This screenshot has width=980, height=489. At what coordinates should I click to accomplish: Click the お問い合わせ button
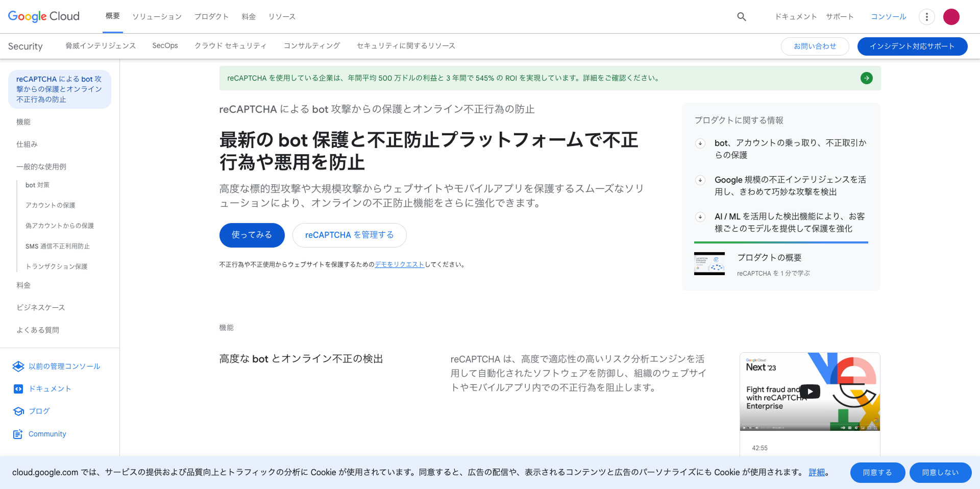pos(815,46)
